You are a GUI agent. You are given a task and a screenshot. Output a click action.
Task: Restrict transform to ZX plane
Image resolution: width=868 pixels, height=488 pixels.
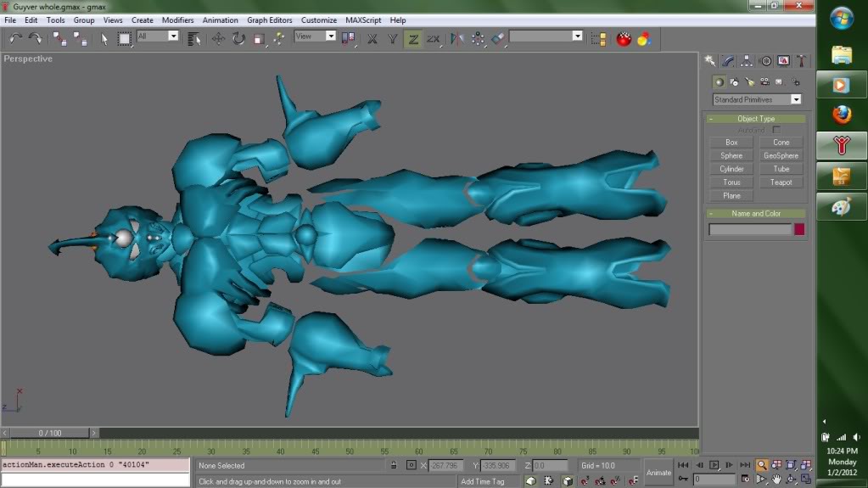(x=433, y=39)
